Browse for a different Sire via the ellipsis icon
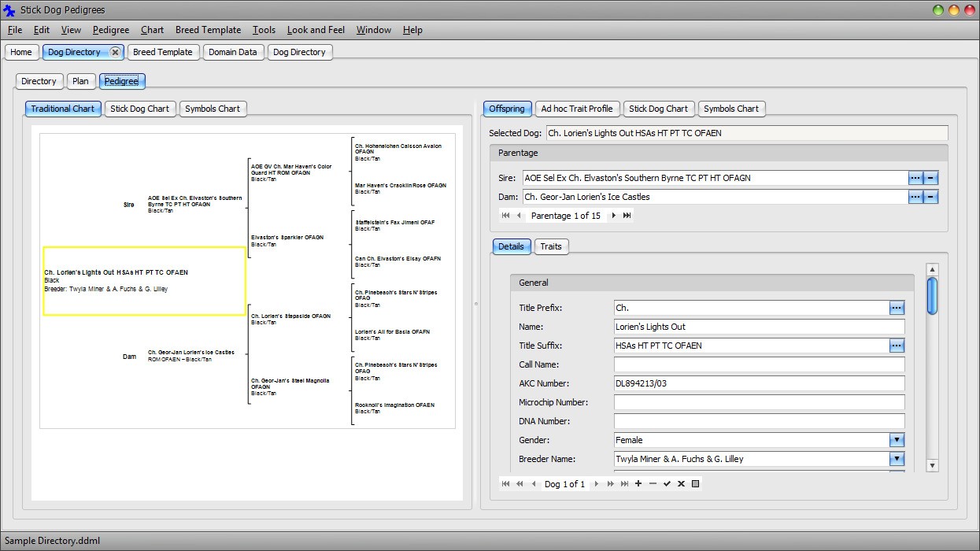The height and width of the screenshot is (551, 980). (x=916, y=178)
